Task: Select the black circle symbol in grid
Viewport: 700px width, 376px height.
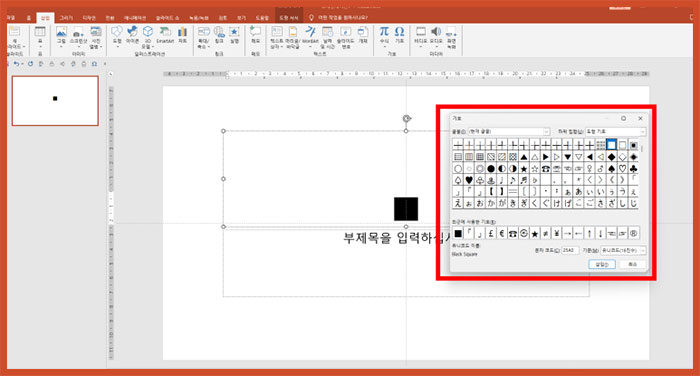Action: pos(491,168)
